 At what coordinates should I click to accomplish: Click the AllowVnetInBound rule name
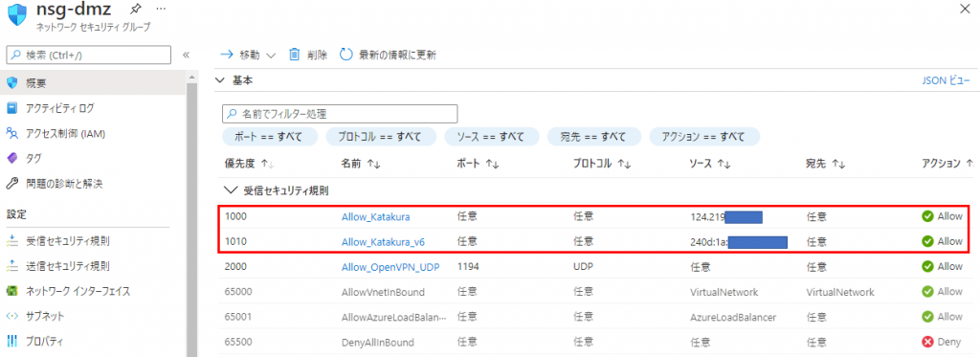click(x=383, y=292)
